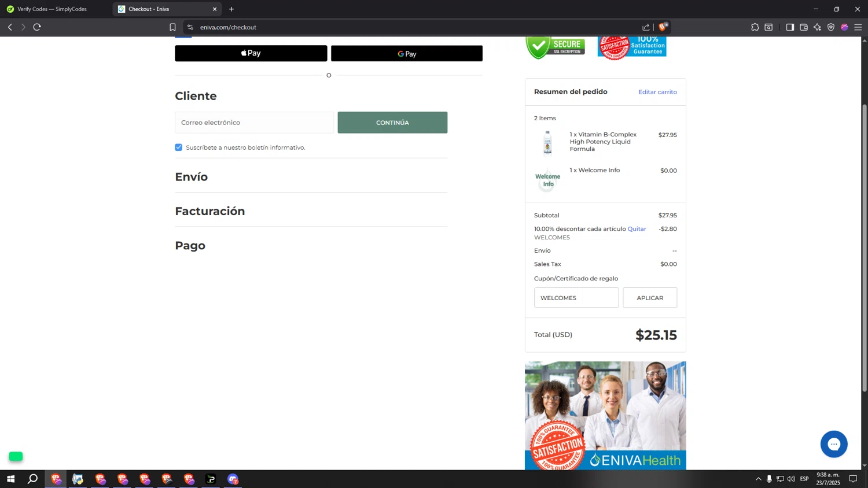The width and height of the screenshot is (868, 488).
Task: Focus the Correo electrónico email field
Action: [254, 123]
